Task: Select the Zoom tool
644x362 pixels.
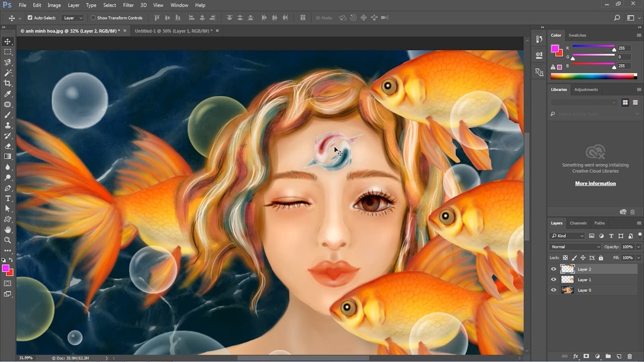Action: tap(8, 240)
